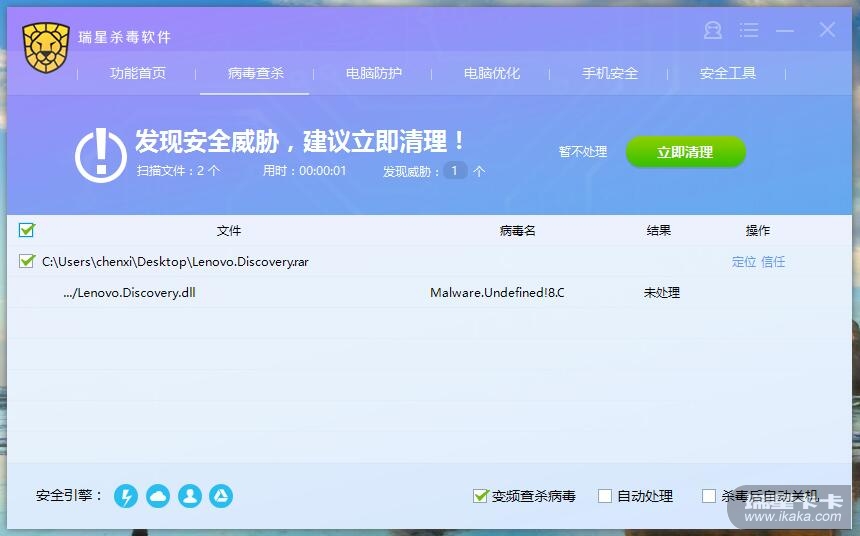Image resolution: width=860 pixels, height=536 pixels.
Task: Minimize the Rising antivirus window
Action: coord(785,31)
